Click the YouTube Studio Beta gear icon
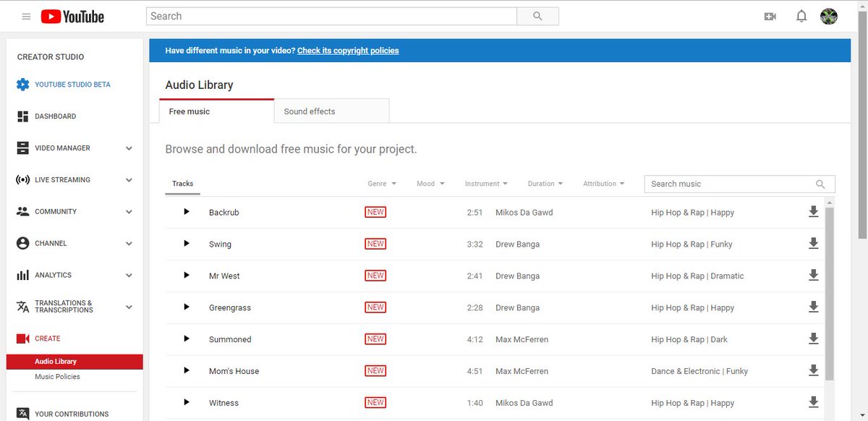Screen dimensions: 868x421 pyautogui.click(x=22, y=85)
